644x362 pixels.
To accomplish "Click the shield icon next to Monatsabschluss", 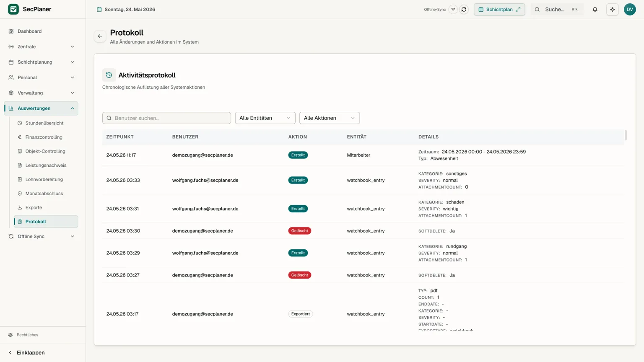I will [20, 194].
